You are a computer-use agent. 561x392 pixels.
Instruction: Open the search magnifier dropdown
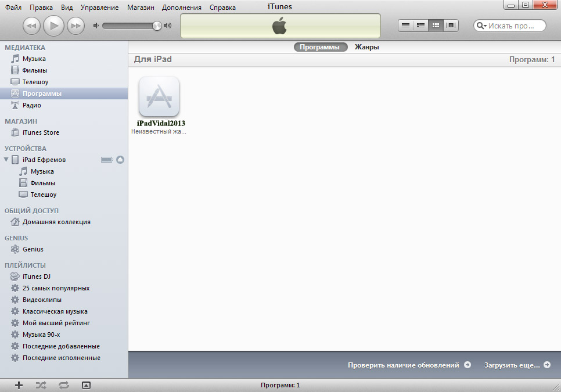click(481, 26)
